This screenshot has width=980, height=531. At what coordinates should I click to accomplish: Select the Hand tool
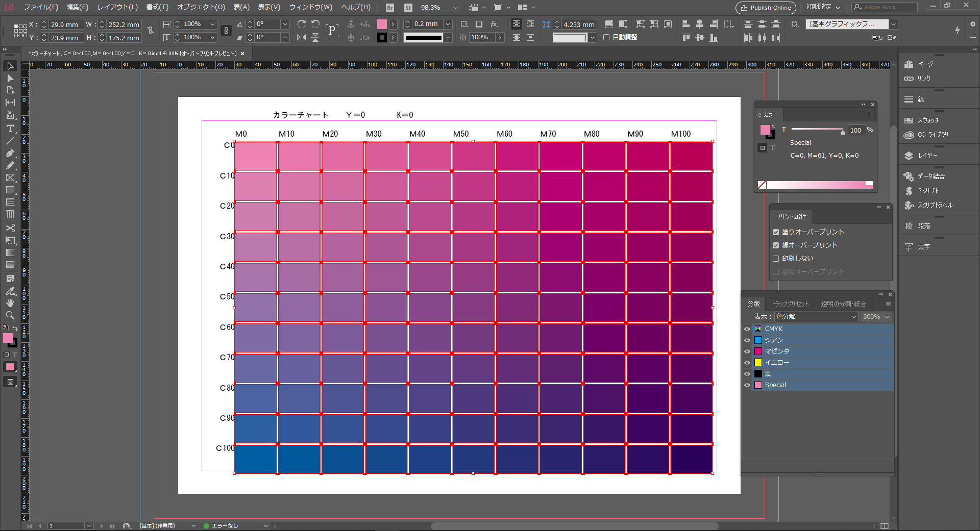[x=10, y=303]
